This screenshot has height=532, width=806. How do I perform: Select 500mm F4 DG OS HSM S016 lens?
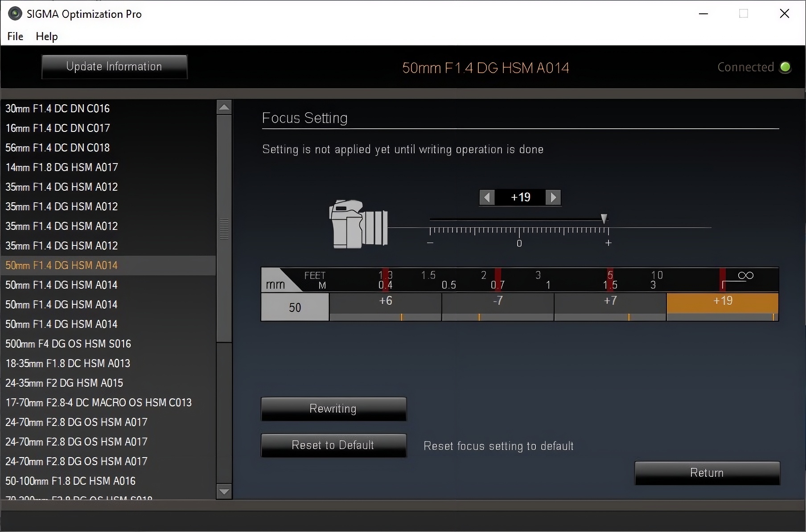coord(68,344)
